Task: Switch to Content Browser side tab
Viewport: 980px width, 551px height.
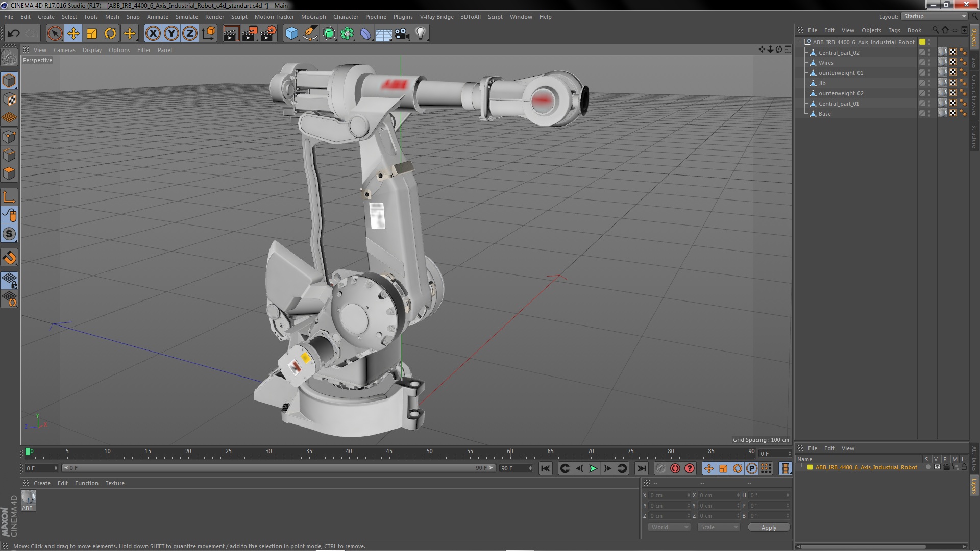Action: (974, 95)
